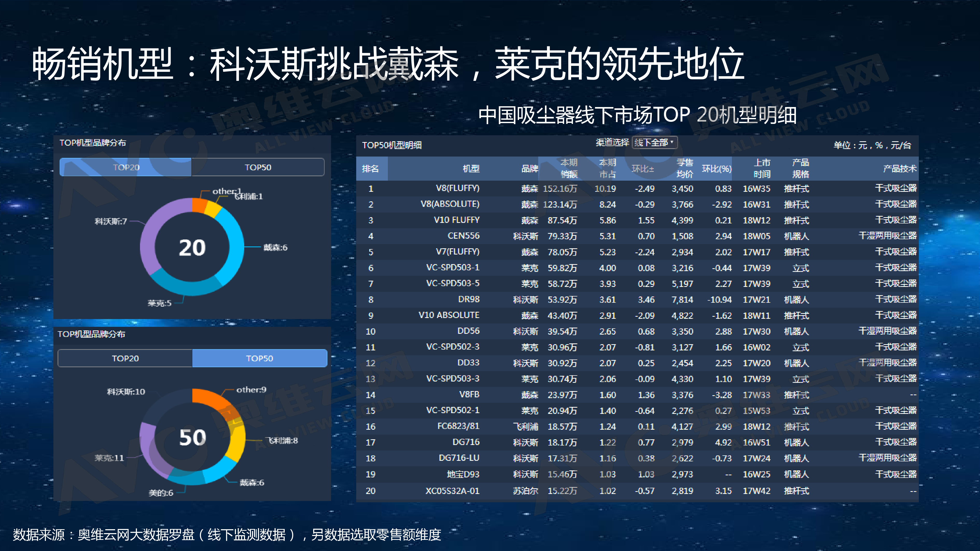Select TOP50 tab in upper brand chart
Viewport: 980px width, 551px height.
coord(257,167)
